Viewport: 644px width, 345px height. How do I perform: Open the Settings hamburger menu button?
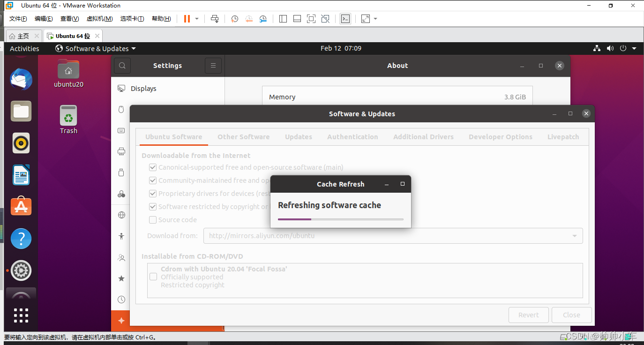click(x=213, y=66)
